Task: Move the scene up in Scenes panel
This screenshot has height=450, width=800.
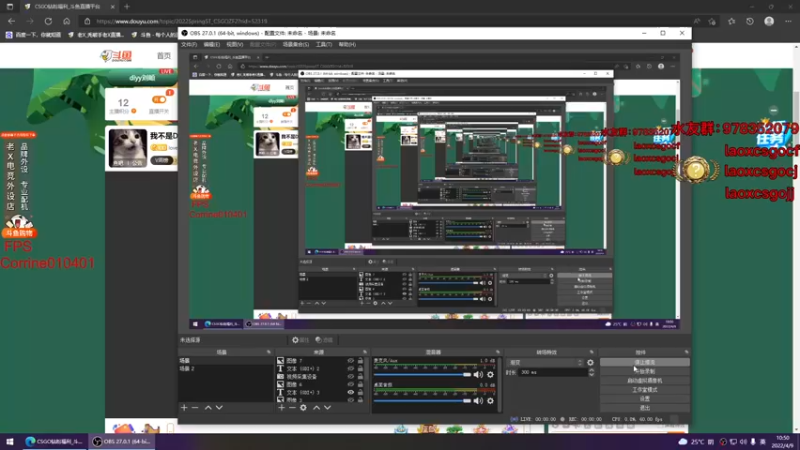Action: point(208,408)
